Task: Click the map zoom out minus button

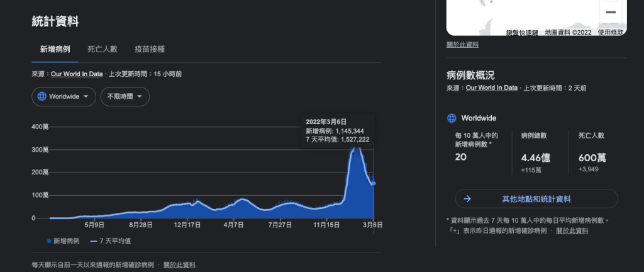Action: click(610, 12)
